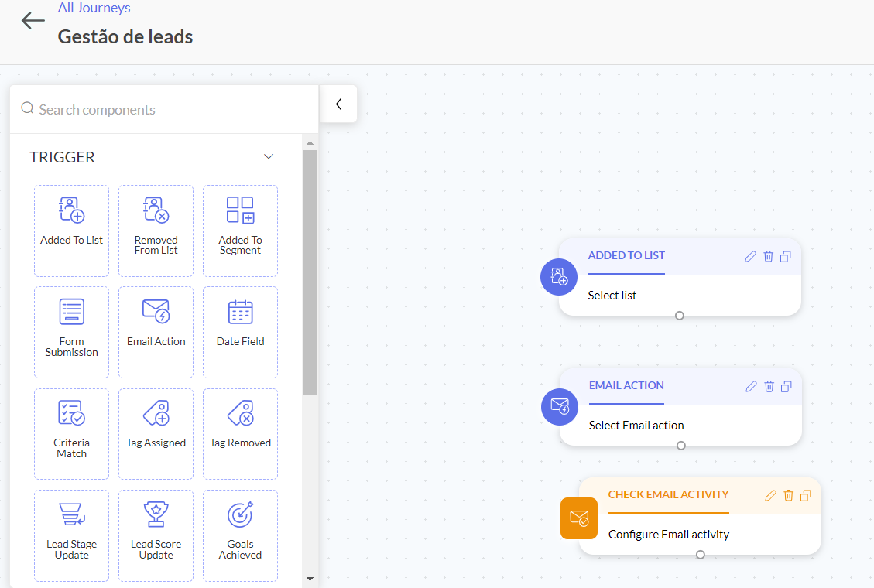Pick the Added To Segment trigger
The image size is (874, 588).
(x=240, y=230)
